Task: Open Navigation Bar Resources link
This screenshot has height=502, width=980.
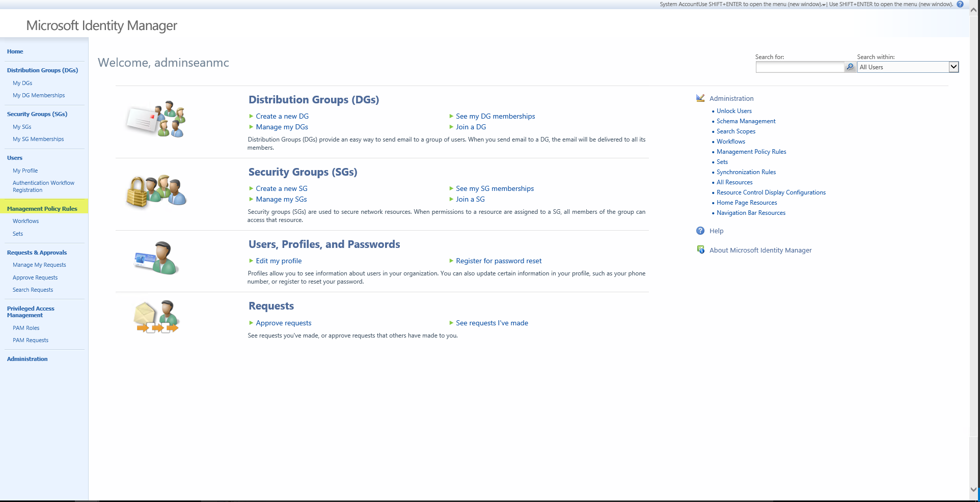Action: [751, 213]
